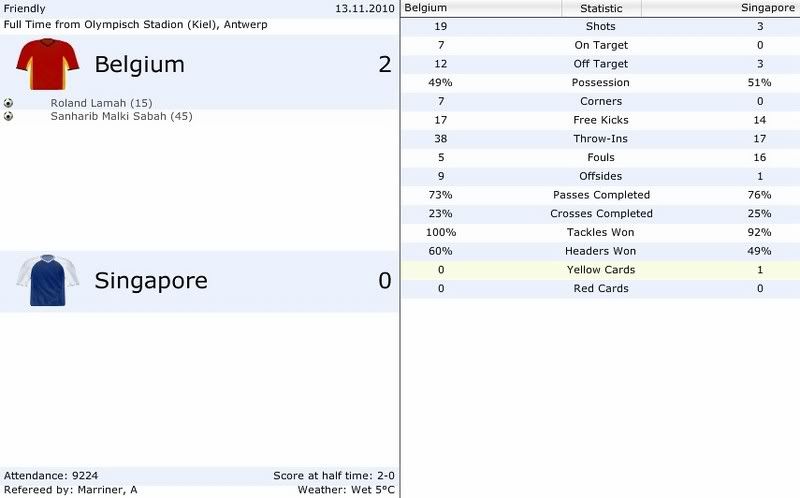
Task: Open the Belgium team name link
Action: (x=139, y=64)
